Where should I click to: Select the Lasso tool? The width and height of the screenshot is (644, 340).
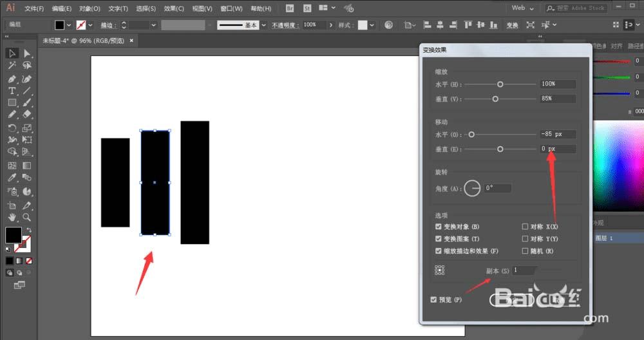tap(27, 65)
